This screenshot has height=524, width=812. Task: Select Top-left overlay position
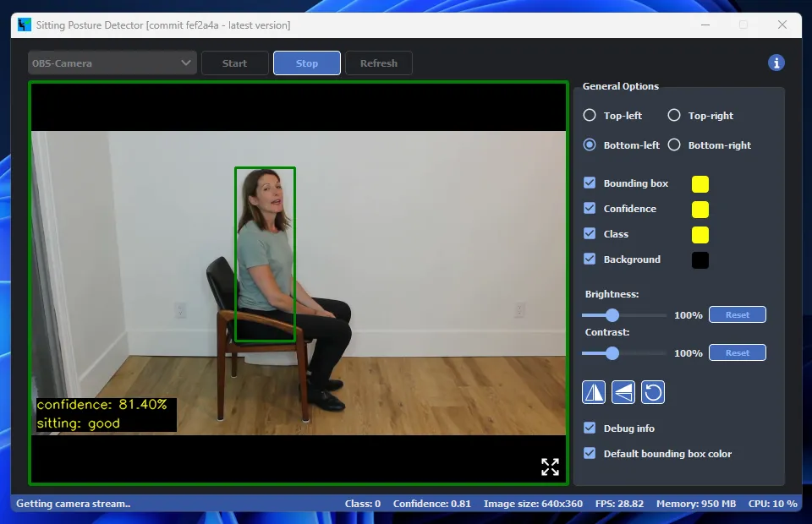pyautogui.click(x=590, y=115)
